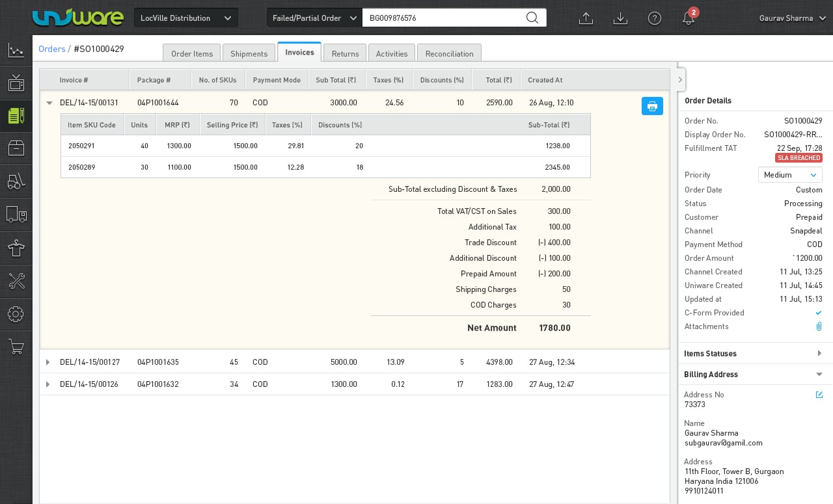
Task: Select the Channels TV icon in sidebar
Action: 16,82
